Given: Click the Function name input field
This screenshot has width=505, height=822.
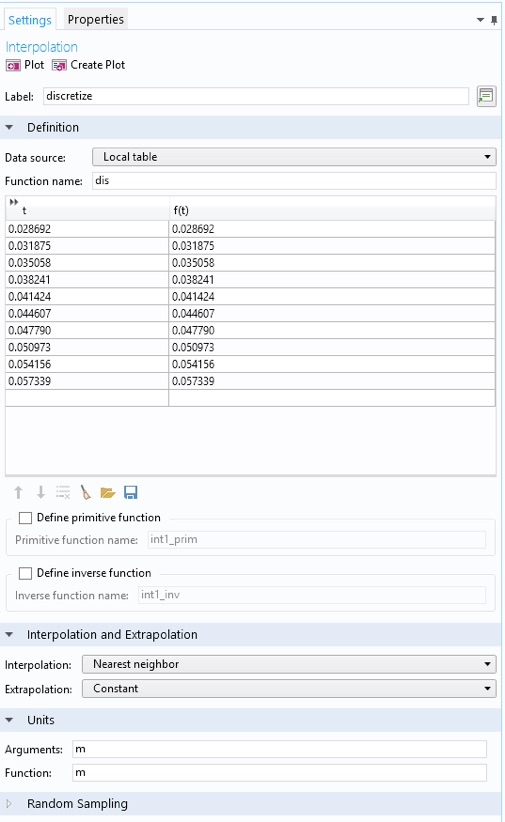Looking at the screenshot, I should coord(294,181).
